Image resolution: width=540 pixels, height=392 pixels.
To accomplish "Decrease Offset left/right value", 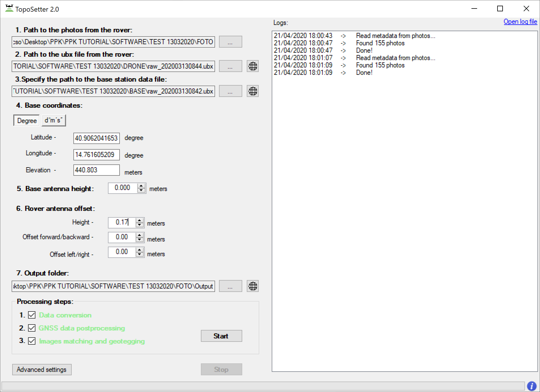I will tap(139, 255).
